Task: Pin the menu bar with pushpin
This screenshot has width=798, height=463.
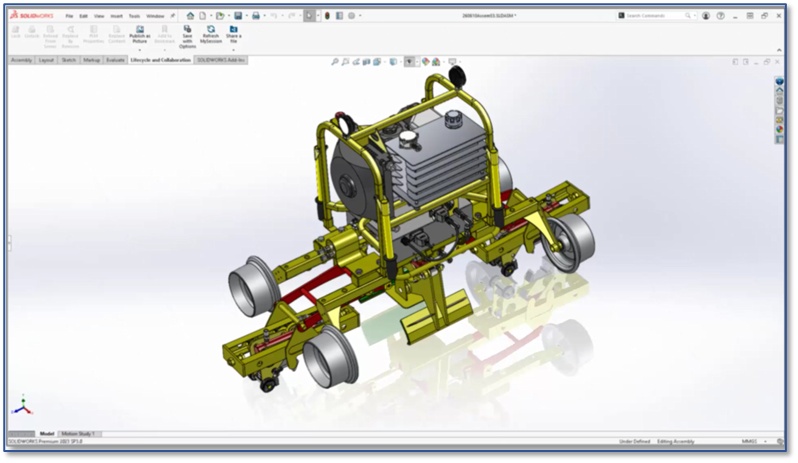Action: click(173, 16)
